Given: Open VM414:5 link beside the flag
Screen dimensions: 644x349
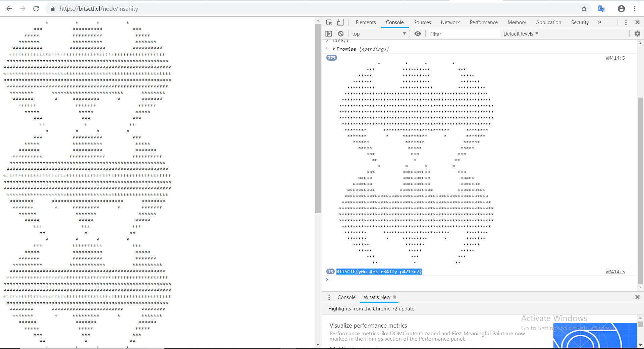Looking at the screenshot, I should coord(615,272).
